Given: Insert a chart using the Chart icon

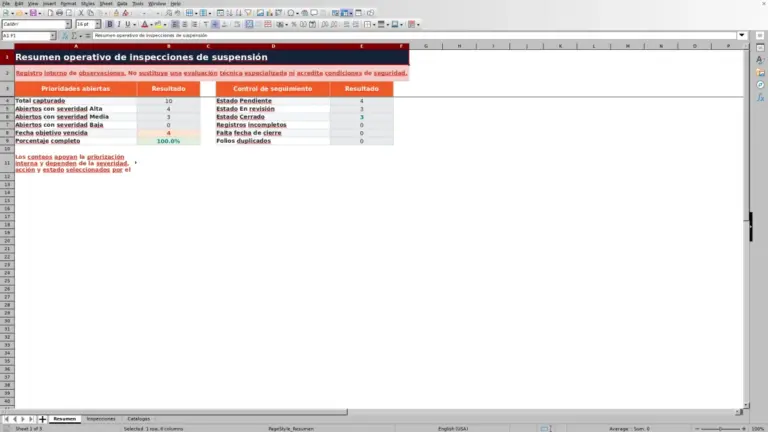Looking at the screenshot, I should pos(269,13).
